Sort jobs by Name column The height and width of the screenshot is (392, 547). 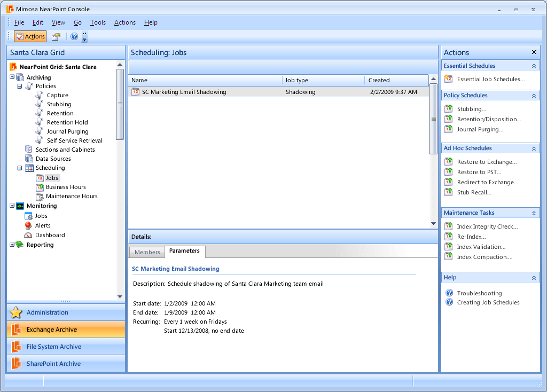pyautogui.click(x=205, y=80)
